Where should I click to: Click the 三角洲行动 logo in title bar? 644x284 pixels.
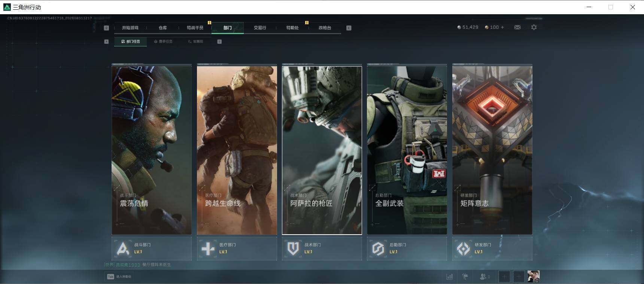click(7, 7)
